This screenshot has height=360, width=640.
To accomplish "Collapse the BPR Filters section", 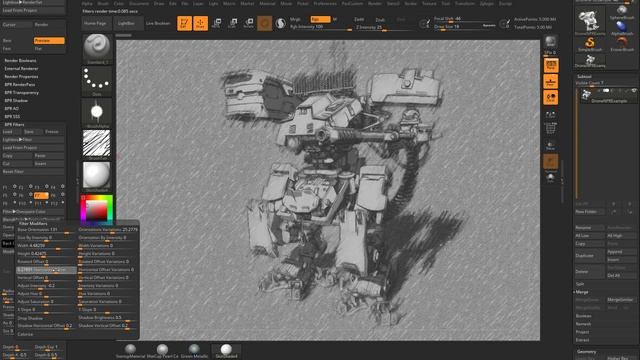I will tap(14, 124).
